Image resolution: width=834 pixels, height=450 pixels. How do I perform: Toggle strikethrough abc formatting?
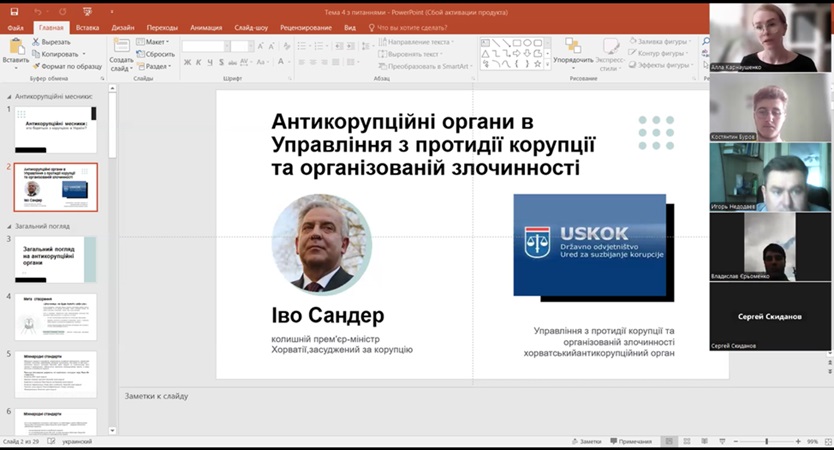coord(232,62)
